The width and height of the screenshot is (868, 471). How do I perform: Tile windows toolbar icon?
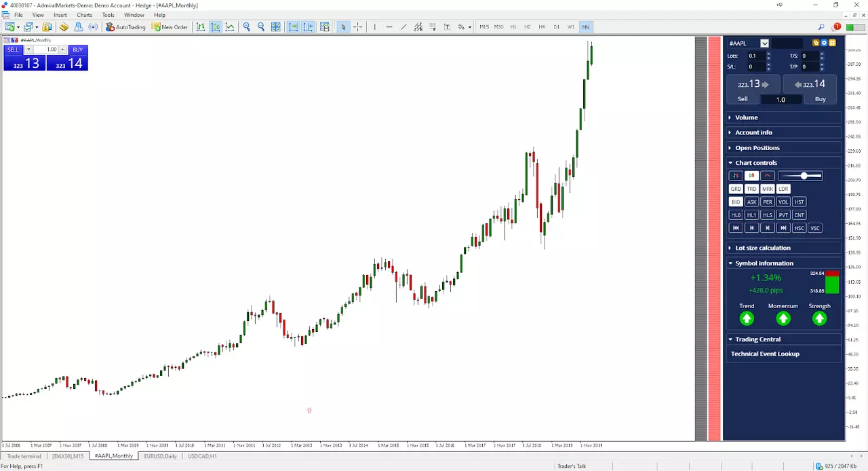pyautogui.click(x=276, y=27)
